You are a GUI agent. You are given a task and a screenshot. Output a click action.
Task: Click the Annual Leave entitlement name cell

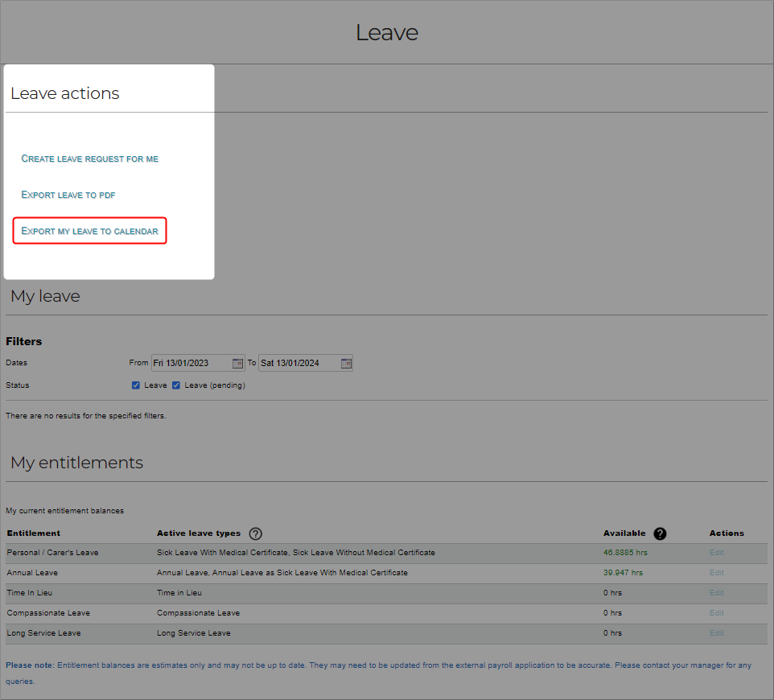tap(32, 573)
